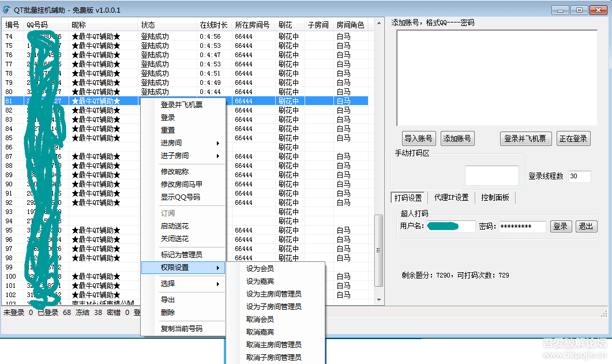Choose 修改房间马甲 menu entry
Screen dimensions: 612x364
click(182, 184)
